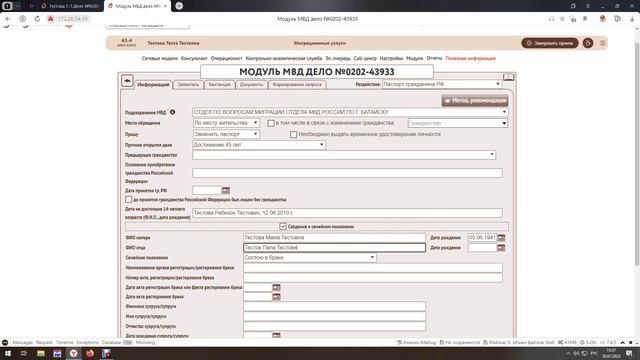Open calendar for mother's Дата рождения
This screenshot has width=640, height=360.
[501, 238]
